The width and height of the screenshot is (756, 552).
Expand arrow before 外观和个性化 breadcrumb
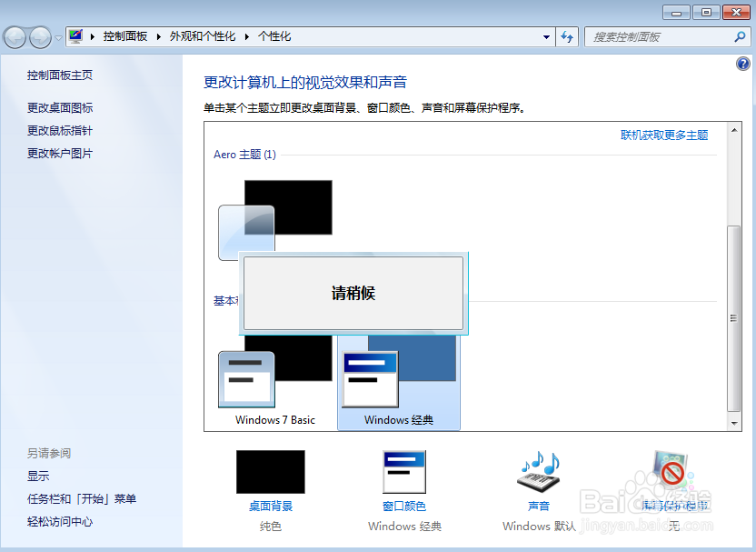(x=159, y=36)
